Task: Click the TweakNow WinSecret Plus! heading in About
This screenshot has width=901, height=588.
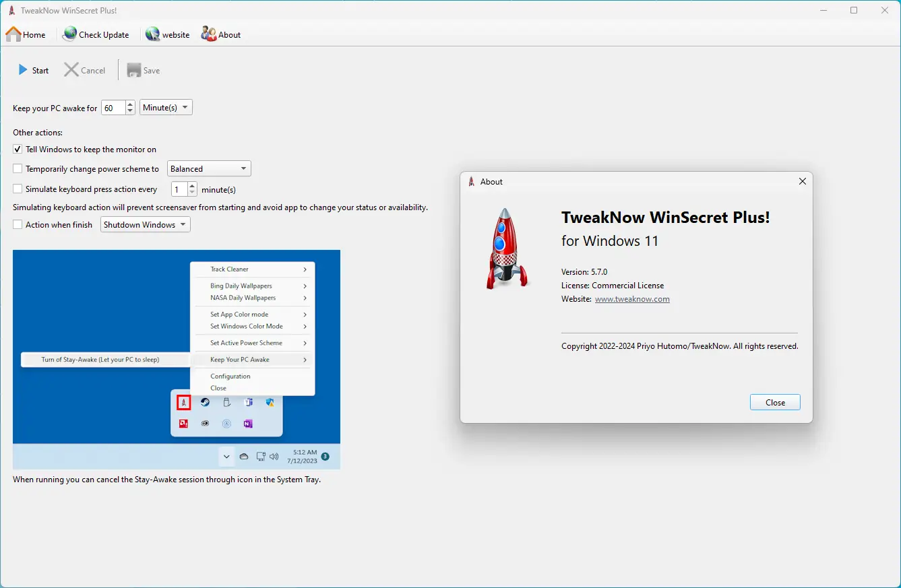Action: pyautogui.click(x=666, y=218)
